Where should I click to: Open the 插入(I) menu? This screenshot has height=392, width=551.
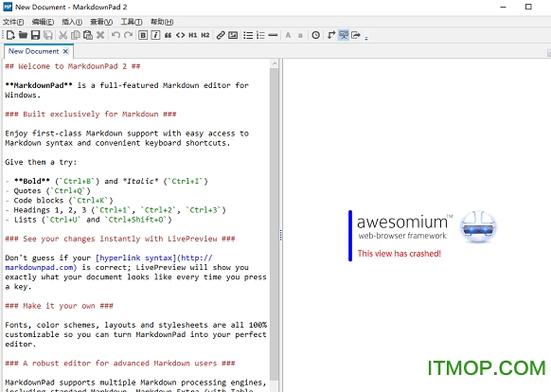(72, 22)
